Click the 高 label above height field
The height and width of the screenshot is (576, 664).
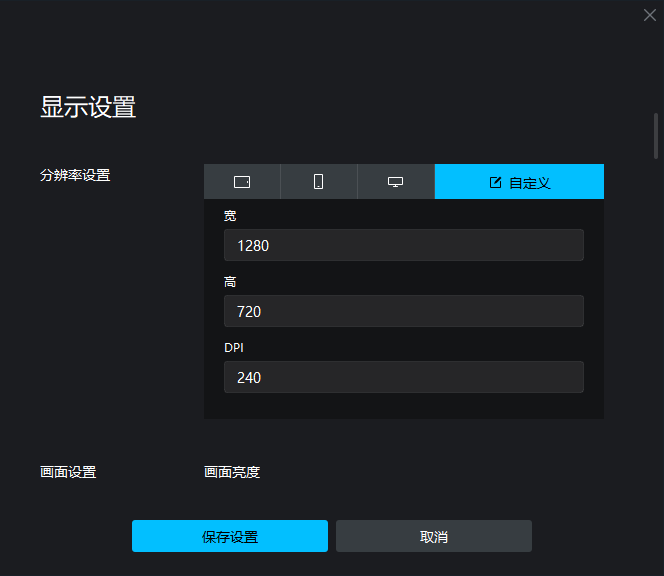coord(230,282)
